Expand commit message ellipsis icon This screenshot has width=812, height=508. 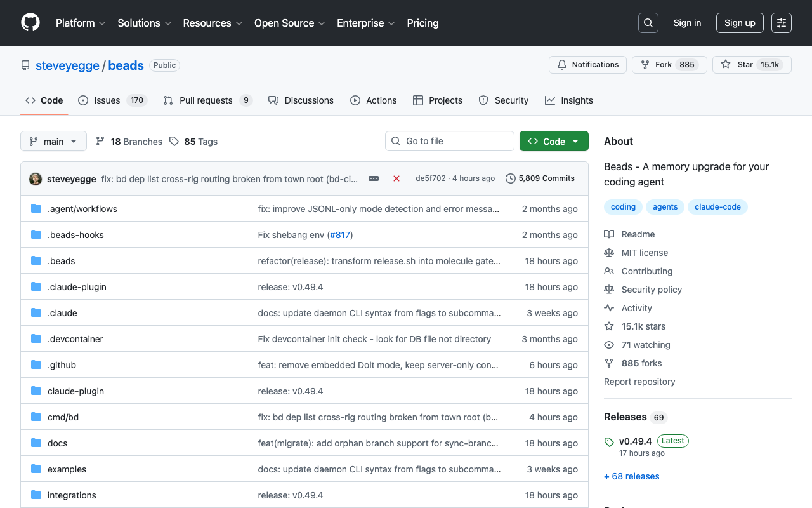(x=374, y=178)
